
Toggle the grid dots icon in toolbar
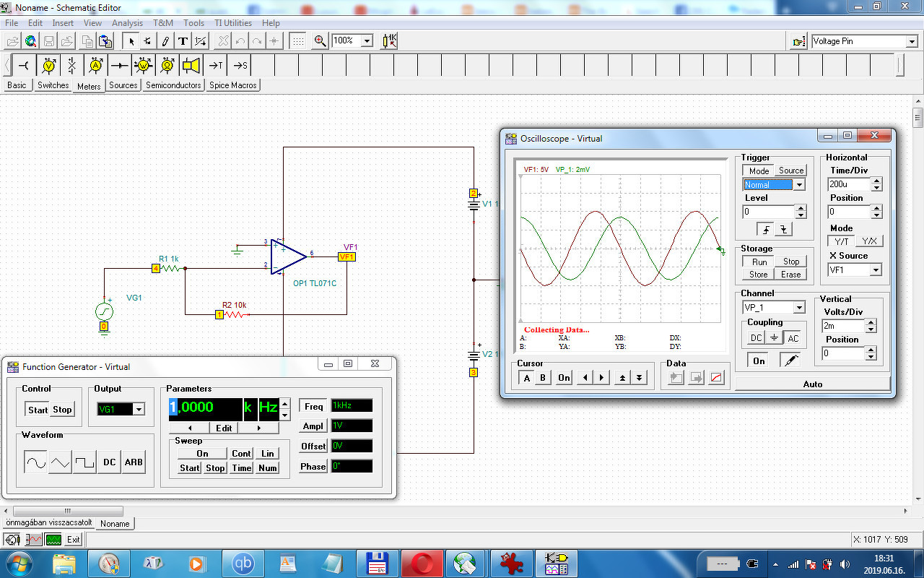298,41
